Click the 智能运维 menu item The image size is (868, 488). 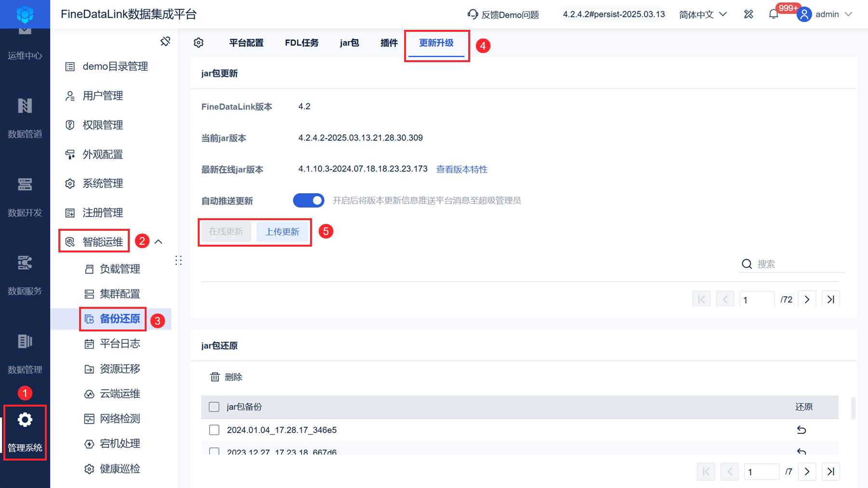(103, 242)
